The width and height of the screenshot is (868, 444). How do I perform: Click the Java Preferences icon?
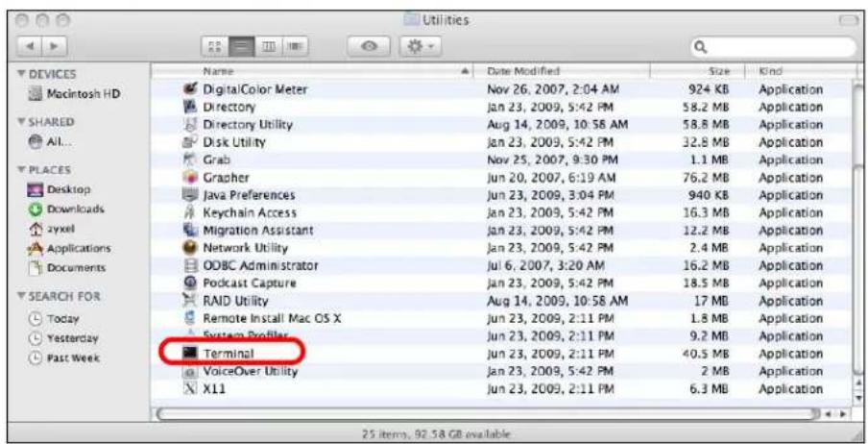coord(190,195)
